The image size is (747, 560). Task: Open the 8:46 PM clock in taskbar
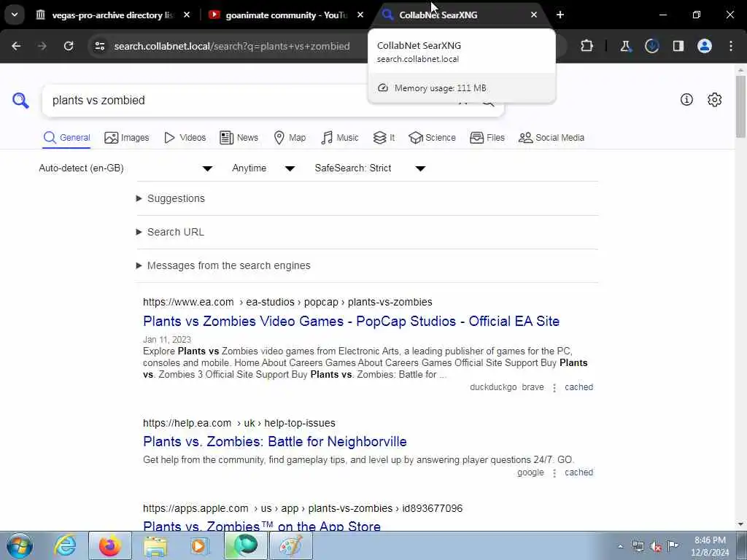tap(710, 546)
